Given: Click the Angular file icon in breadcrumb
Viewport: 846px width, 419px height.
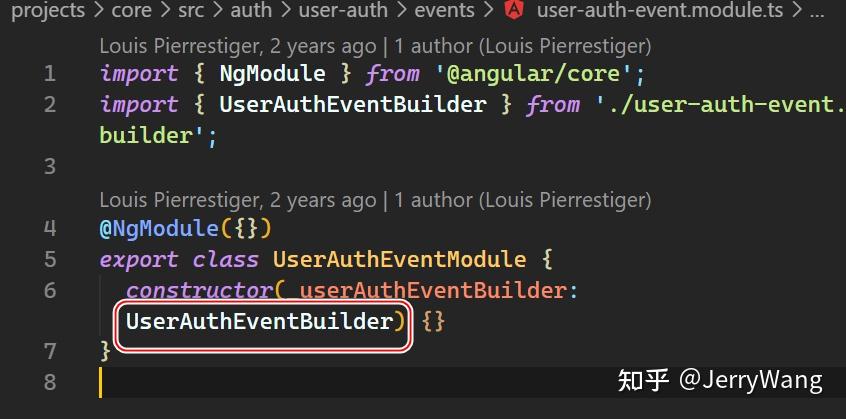Looking at the screenshot, I should click(513, 10).
